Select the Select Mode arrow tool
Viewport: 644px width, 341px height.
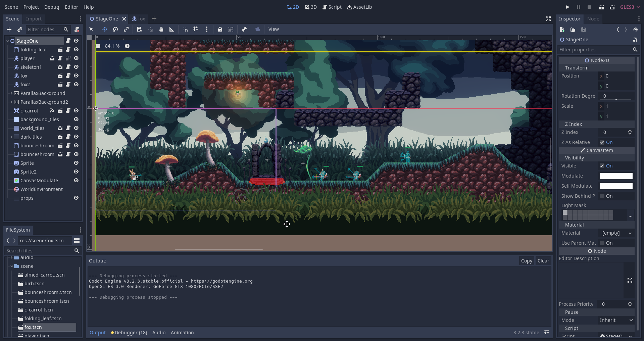click(91, 30)
